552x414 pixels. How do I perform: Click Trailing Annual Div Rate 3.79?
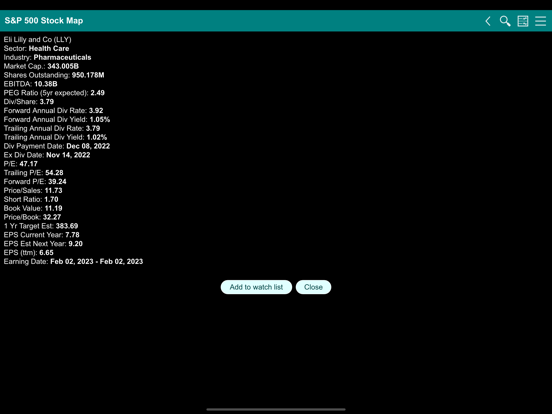(x=52, y=128)
